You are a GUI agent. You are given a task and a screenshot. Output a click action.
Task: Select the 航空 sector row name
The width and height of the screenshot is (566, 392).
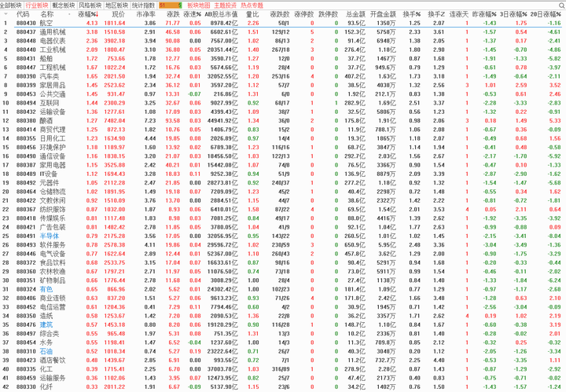tap(46, 23)
